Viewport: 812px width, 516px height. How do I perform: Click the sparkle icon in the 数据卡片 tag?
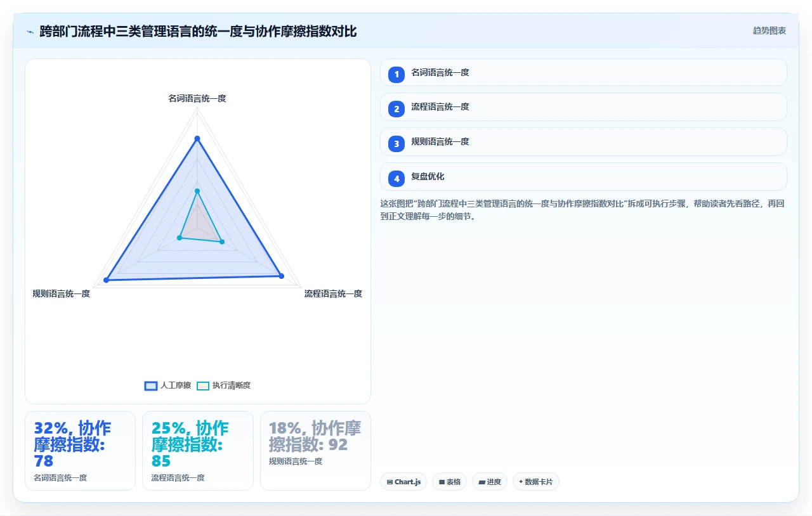[521, 482]
